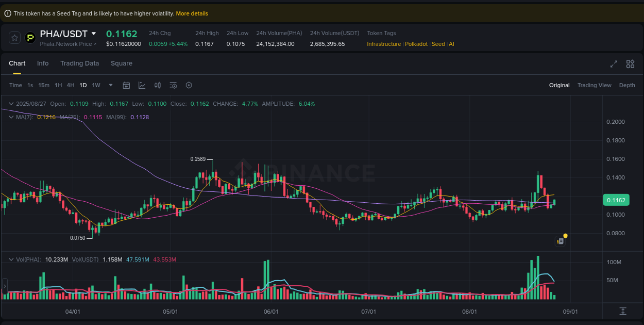644x325 pixels.
Task: Collapse the MA indicator row
Action: 10,117
